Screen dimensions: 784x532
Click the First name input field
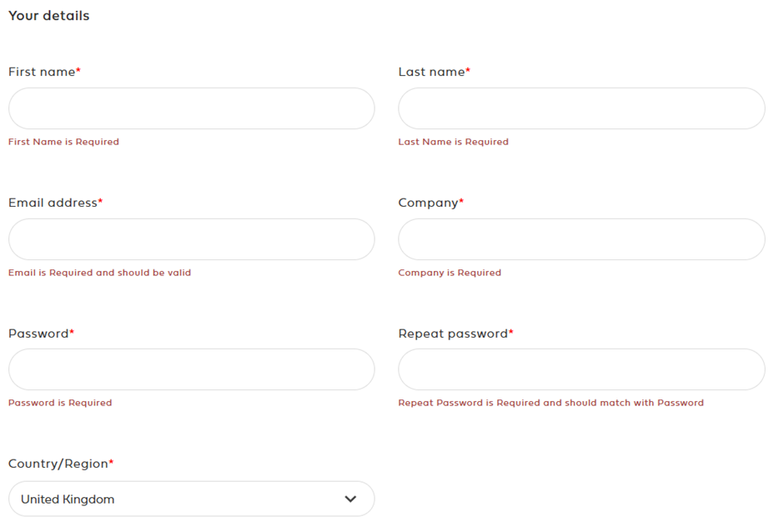[x=192, y=108]
